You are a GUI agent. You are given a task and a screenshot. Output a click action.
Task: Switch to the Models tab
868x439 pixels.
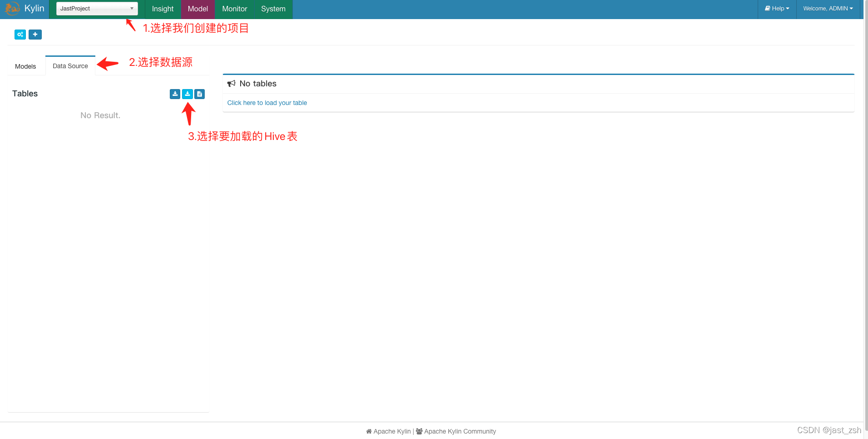[25, 66]
